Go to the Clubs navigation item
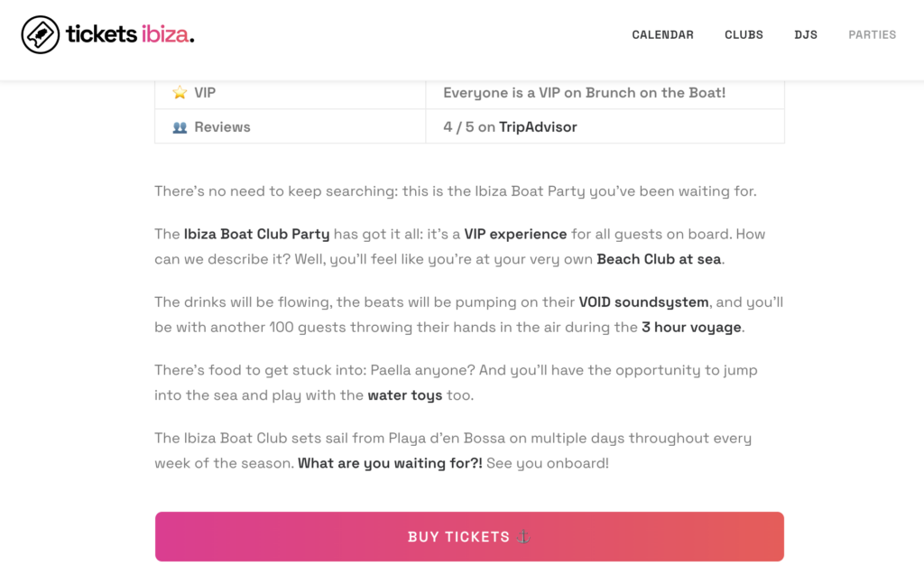The height and width of the screenshot is (575, 924). coord(744,35)
